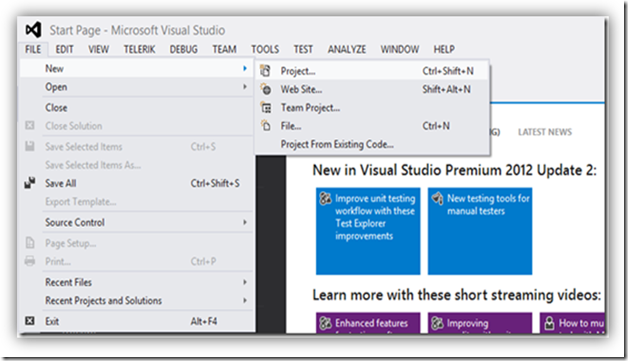The image size is (628, 361).
Task: Open New testing tools for manual testers tile
Action: 480,231
